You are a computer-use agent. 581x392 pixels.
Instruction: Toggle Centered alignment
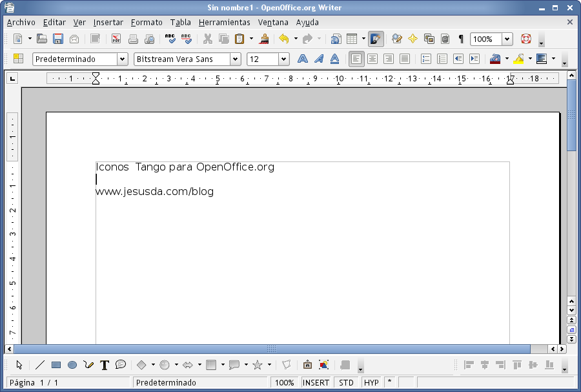tap(372, 59)
